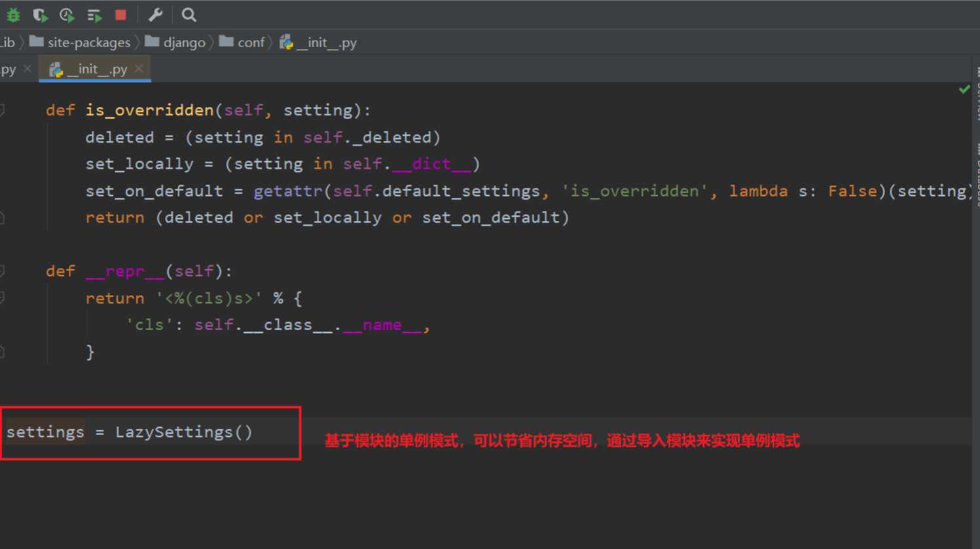
Task: Click the 'cls' dictionary key string
Action: 149,326
